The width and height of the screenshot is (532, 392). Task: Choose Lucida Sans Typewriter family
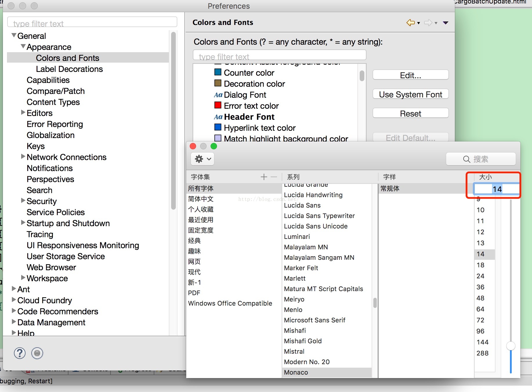tap(319, 216)
